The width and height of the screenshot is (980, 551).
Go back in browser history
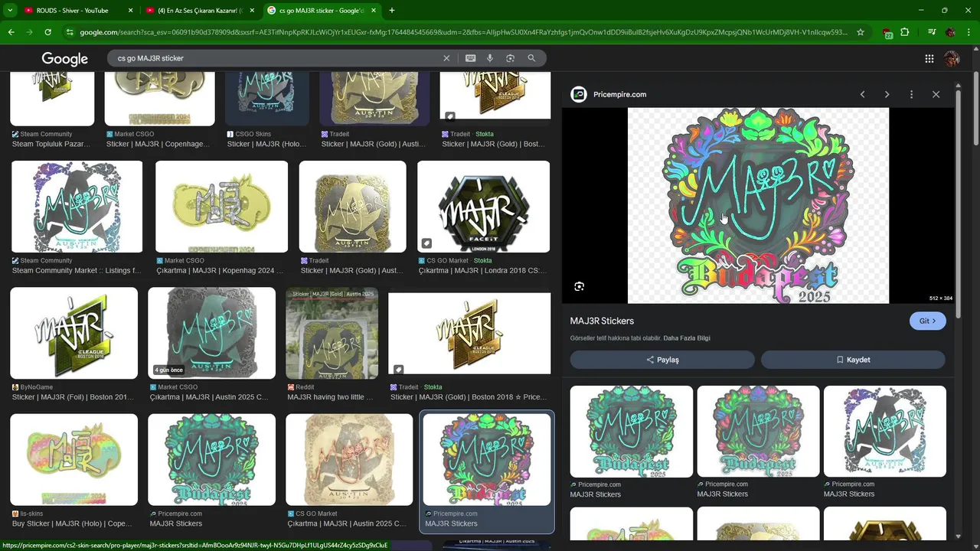point(11,32)
